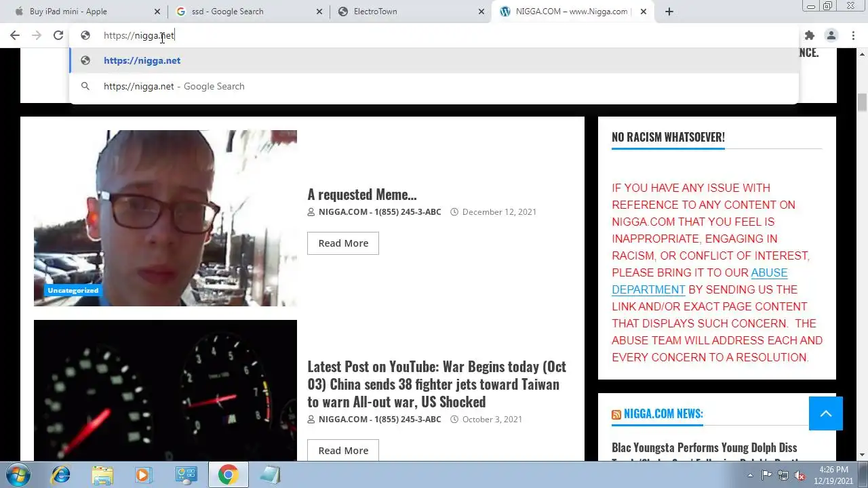Open the Blac Youngsta news headline
The height and width of the screenshot is (488, 868).
tap(704, 453)
